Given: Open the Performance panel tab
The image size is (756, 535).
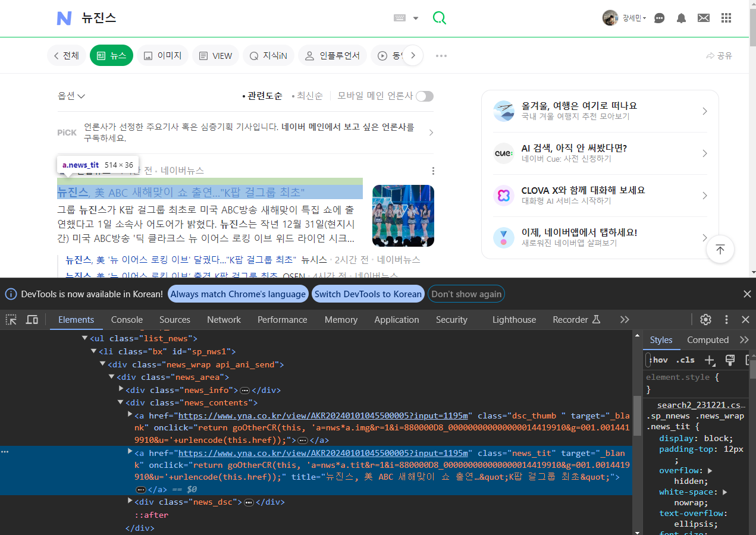Looking at the screenshot, I should [283, 320].
